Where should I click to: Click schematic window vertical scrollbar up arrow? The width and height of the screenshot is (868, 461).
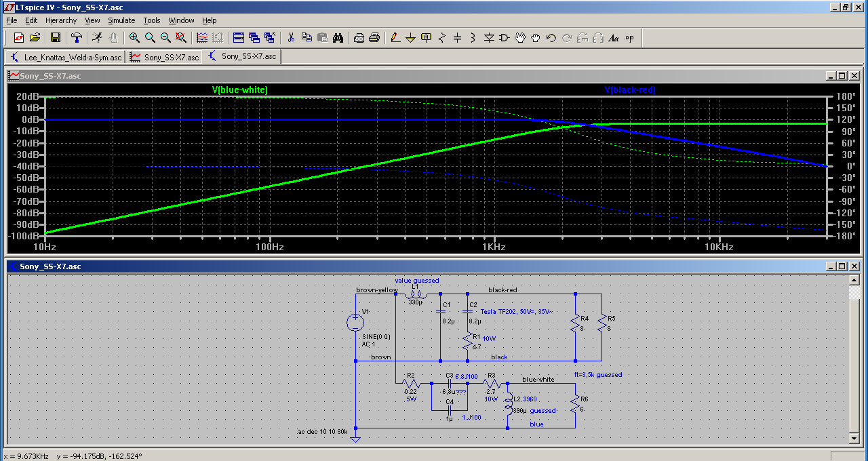pyautogui.click(x=854, y=279)
